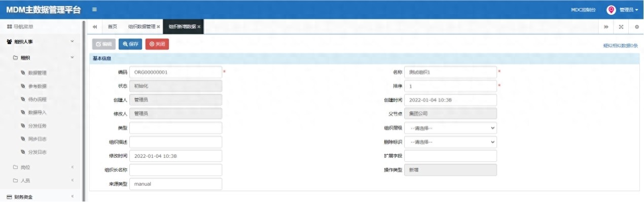644x202 pixels.
Task: Focus the 排序 input field
Action: tap(450, 86)
